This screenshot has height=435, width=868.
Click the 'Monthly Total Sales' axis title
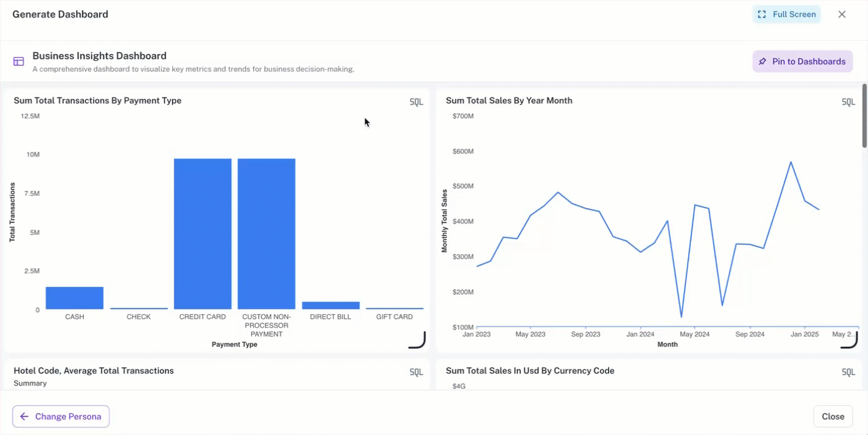coord(445,221)
